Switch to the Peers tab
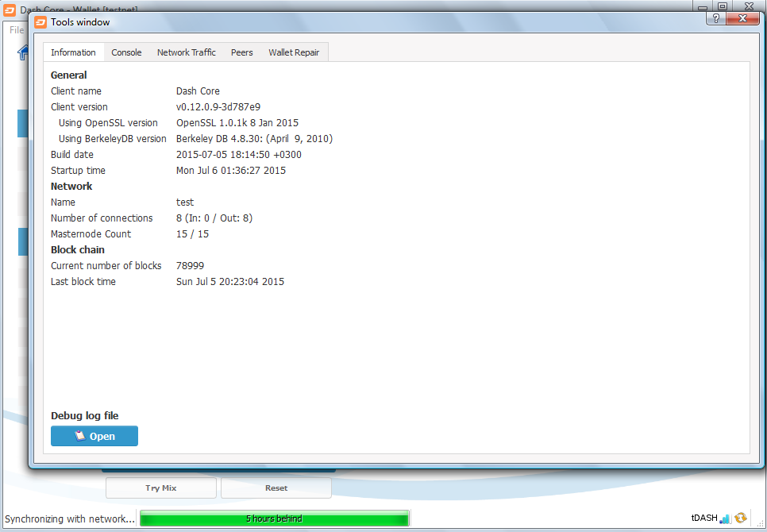This screenshot has width=767, height=532. tap(241, 52)
